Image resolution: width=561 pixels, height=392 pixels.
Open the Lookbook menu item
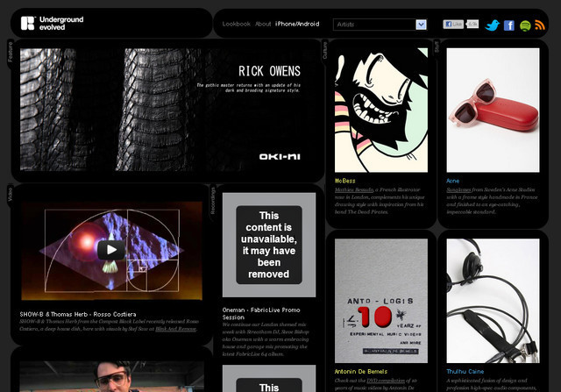coord(236,25)
